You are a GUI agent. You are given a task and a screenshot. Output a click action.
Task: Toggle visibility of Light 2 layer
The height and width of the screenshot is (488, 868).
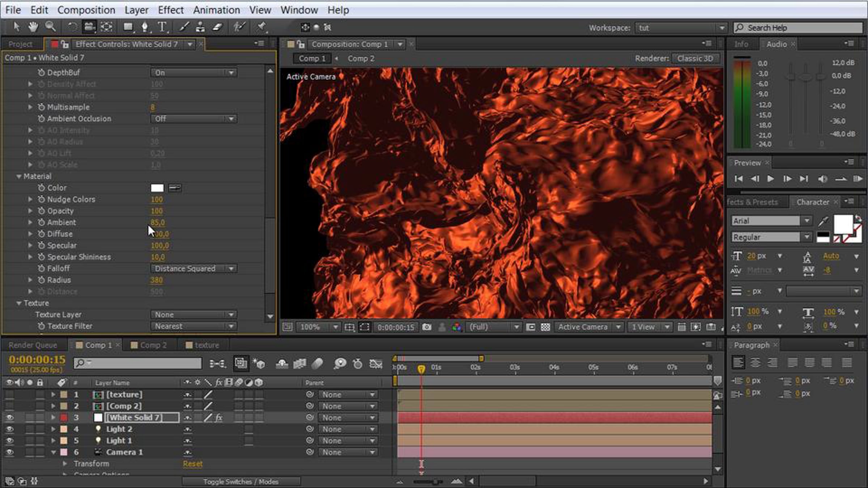click(x=9, y=429)
